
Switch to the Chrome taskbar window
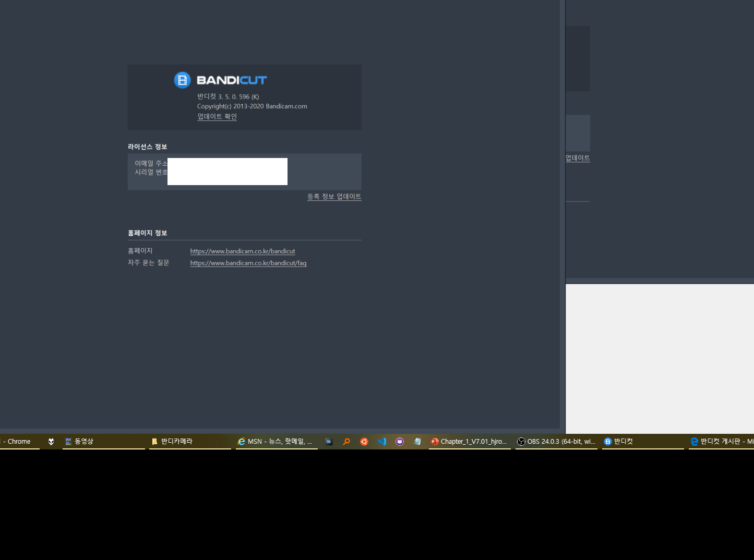[x=19, y=442]
